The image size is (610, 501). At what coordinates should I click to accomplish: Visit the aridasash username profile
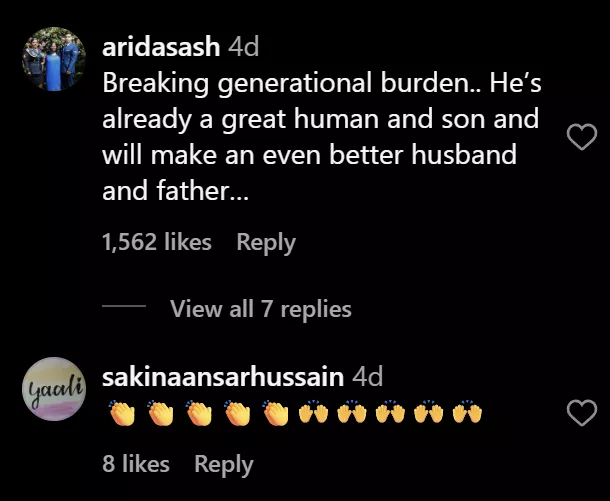click(x=161, y=47)
